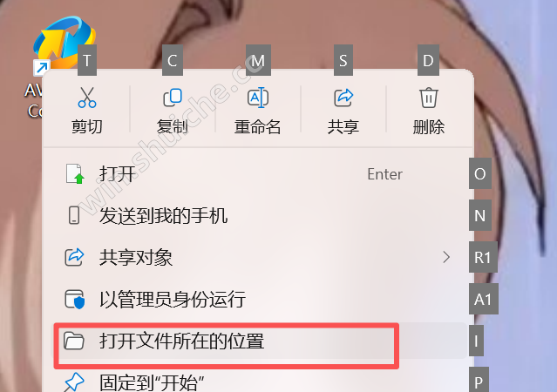Click the Delete trash can icon
Image resolution: width=557 pixels, height=392 pixels.
pos(429,98)
